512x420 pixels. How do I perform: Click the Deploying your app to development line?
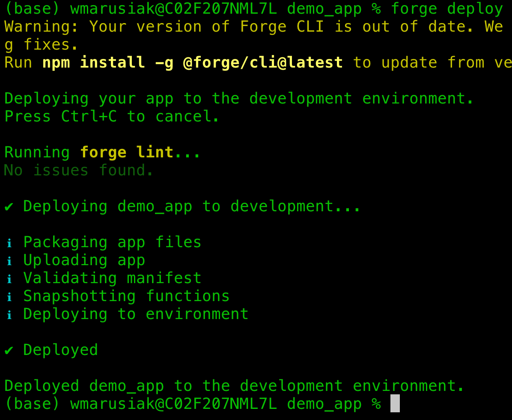coord(239,98)
